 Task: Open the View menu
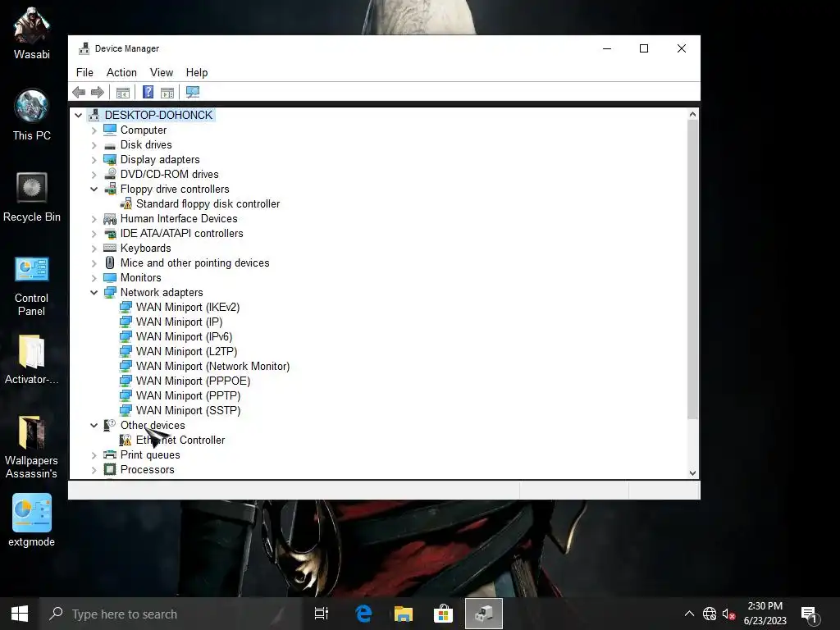162,72
